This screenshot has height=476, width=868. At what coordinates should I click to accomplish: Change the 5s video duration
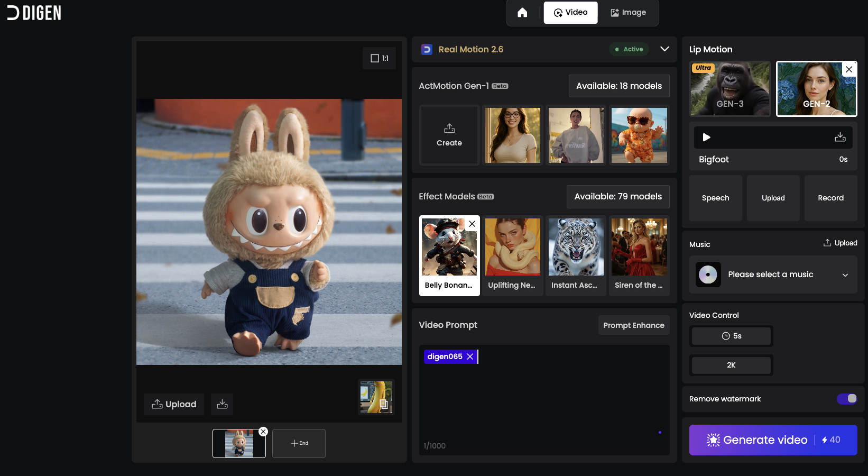point(731,336)
